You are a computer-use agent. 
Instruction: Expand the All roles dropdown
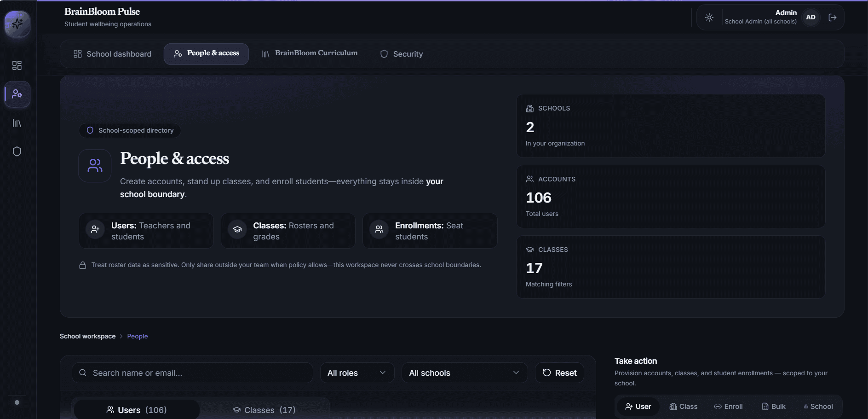[x=357, y=373]
